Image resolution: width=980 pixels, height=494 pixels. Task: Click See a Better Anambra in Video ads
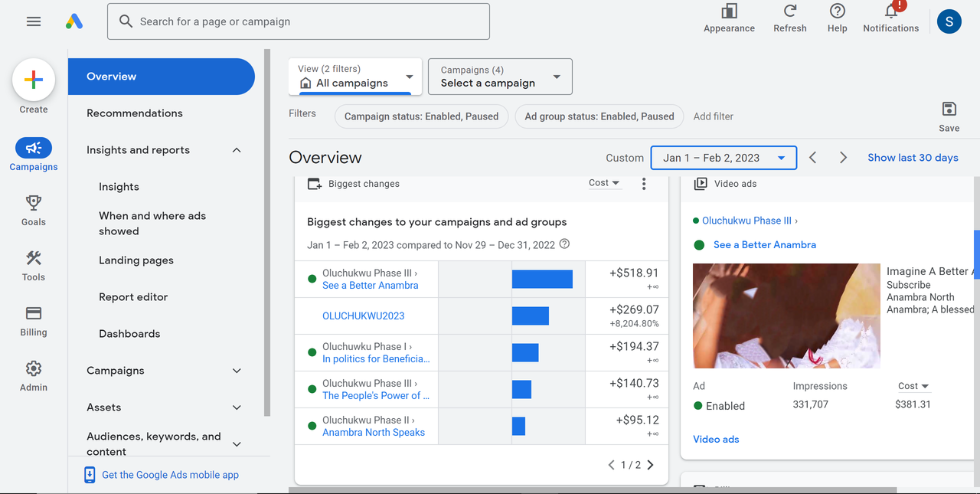[765, 245]
